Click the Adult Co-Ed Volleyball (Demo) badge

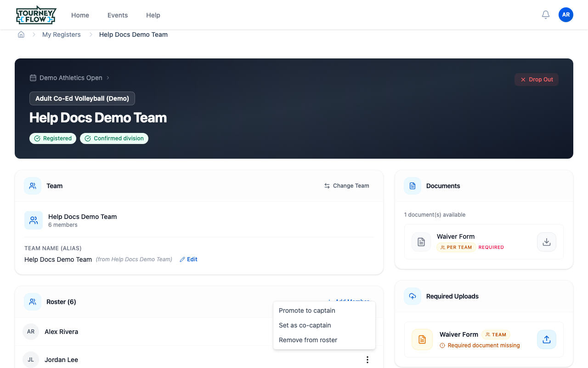82,98
